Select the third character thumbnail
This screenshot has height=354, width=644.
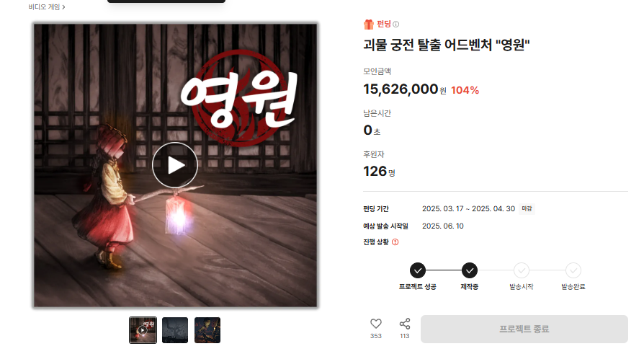[207, 329]
